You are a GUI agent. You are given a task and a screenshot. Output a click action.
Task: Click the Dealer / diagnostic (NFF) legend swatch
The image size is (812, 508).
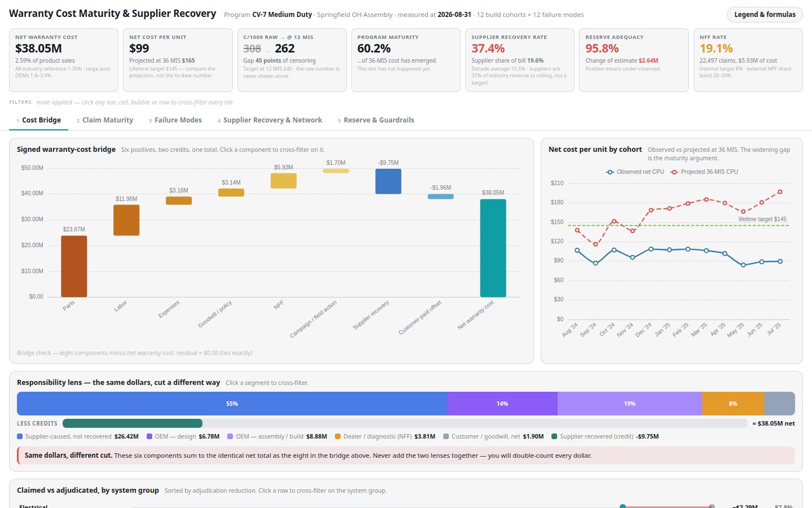(x=338, y=436)
